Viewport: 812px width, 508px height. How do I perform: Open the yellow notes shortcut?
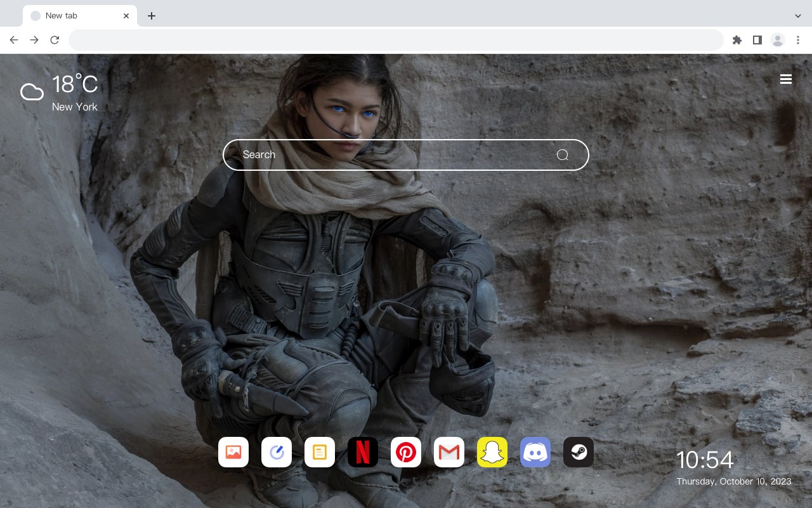pos(320,452)
